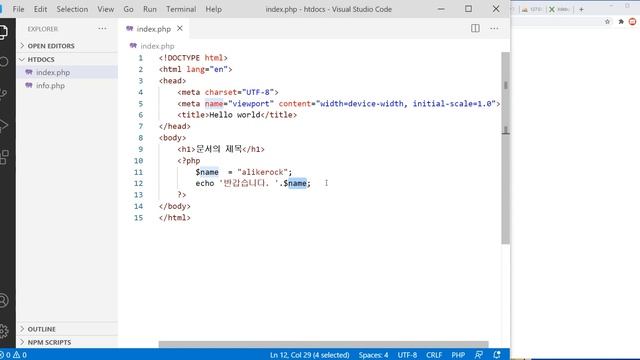Click the EXPLORER panel title
Screen dimensions: 640x360
coord(43,29)
